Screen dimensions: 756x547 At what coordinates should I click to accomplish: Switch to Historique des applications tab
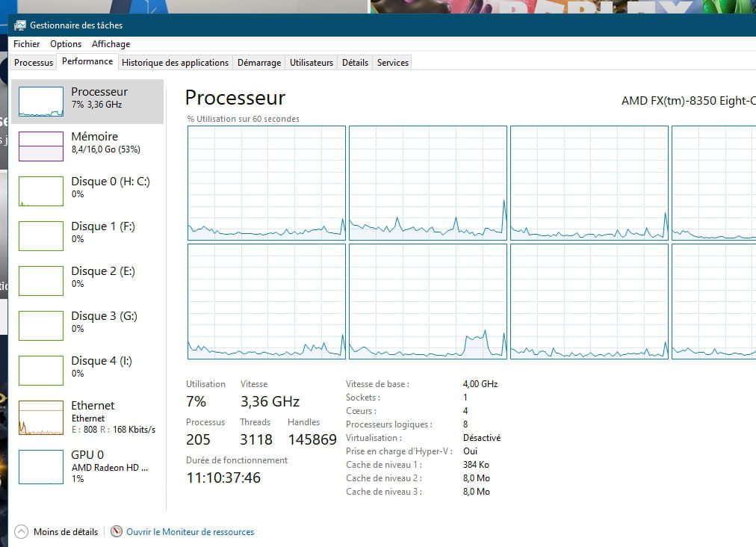tap(175, 63)
